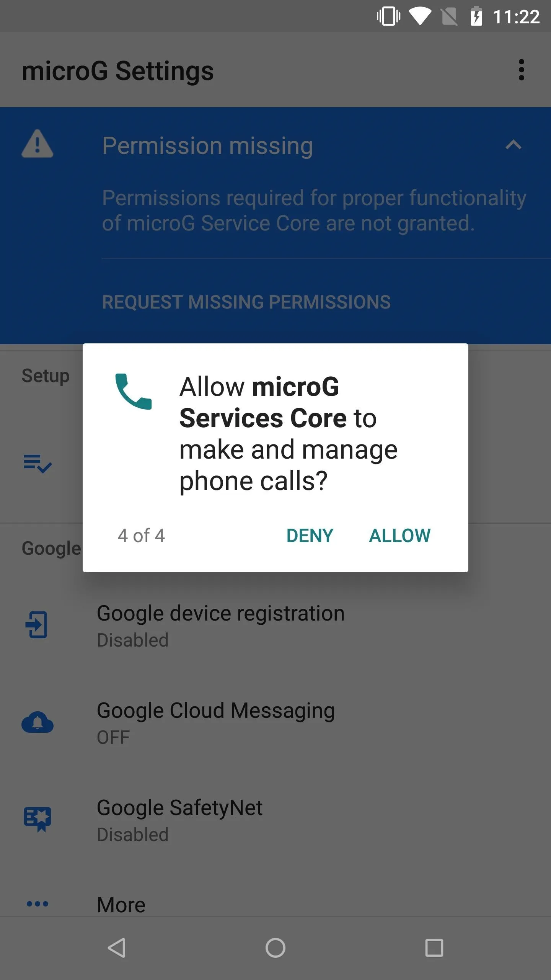Tap the warning triangle icon
The width and height of the screenshot is (551, 980).
click(x=37, y=144)
